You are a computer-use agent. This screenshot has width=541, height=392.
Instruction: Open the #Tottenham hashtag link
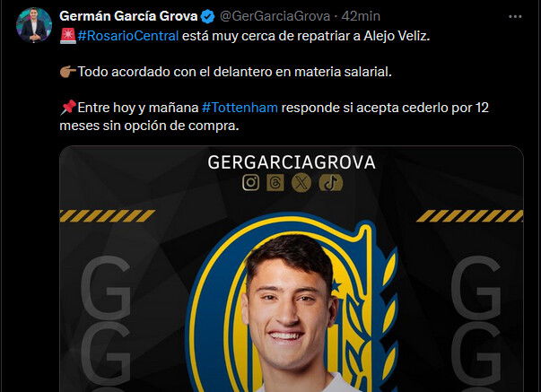(x=240, y=108)
